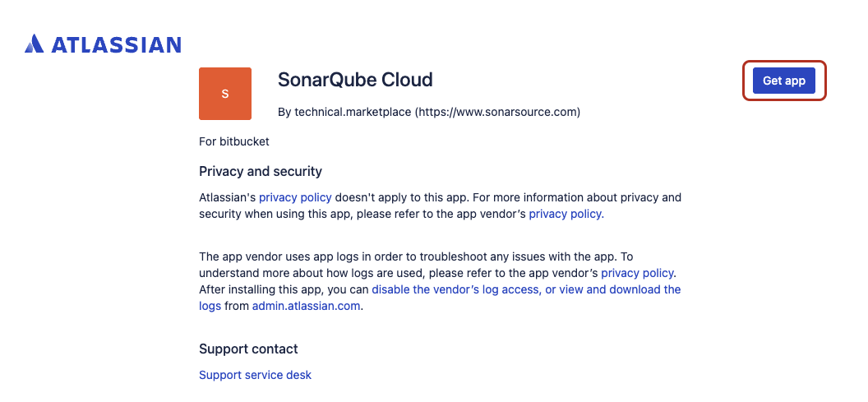Open the Support service desk link
Image resolution: width=868 pixels, height=402 pixels.
(255, 375)
